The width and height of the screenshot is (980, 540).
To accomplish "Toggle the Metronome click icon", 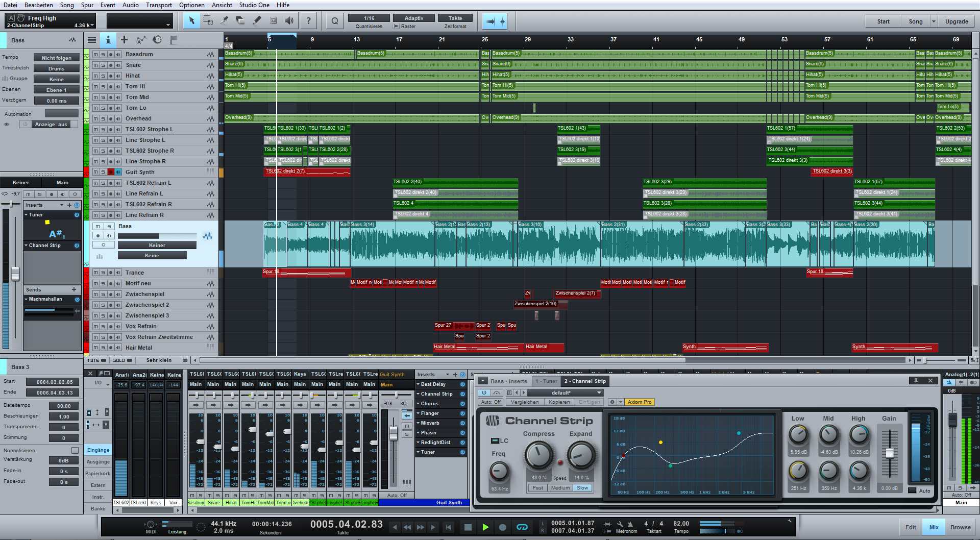I will (630, 524).
